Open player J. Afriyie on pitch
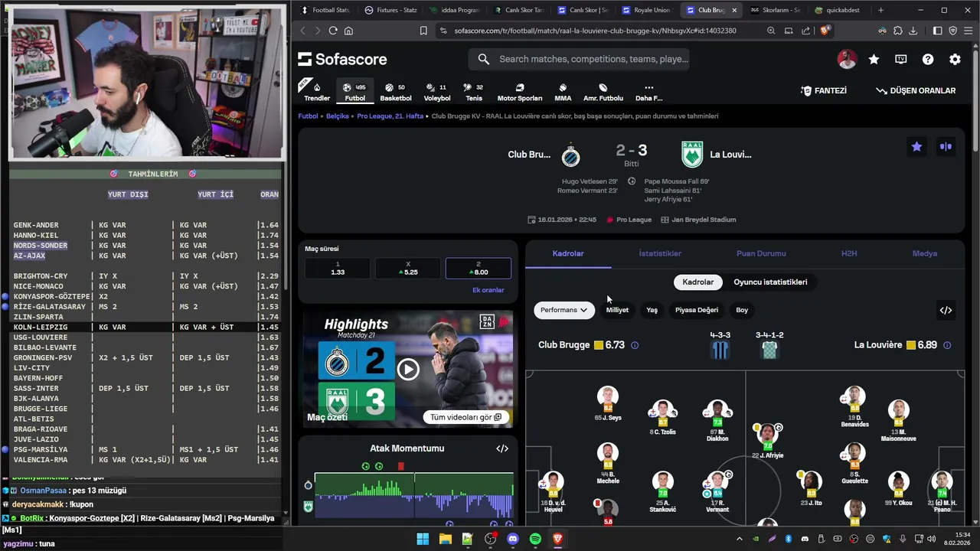 [x=768, y=441]
